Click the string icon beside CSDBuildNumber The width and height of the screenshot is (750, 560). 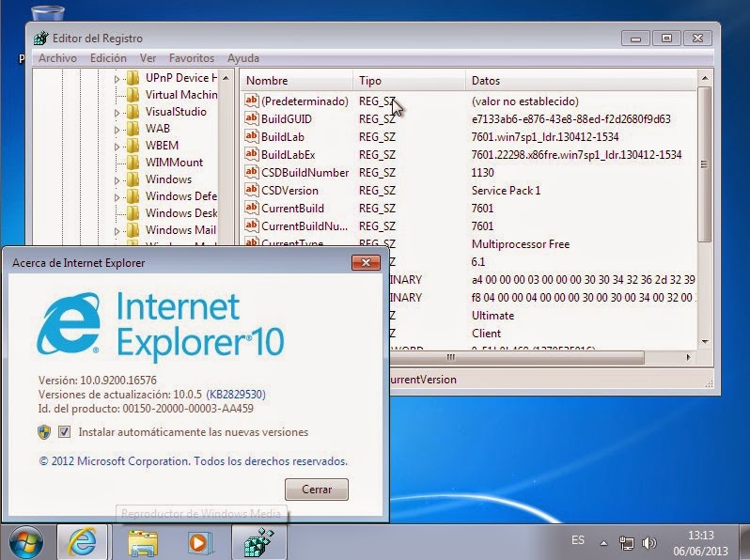[x=252, y=172]
